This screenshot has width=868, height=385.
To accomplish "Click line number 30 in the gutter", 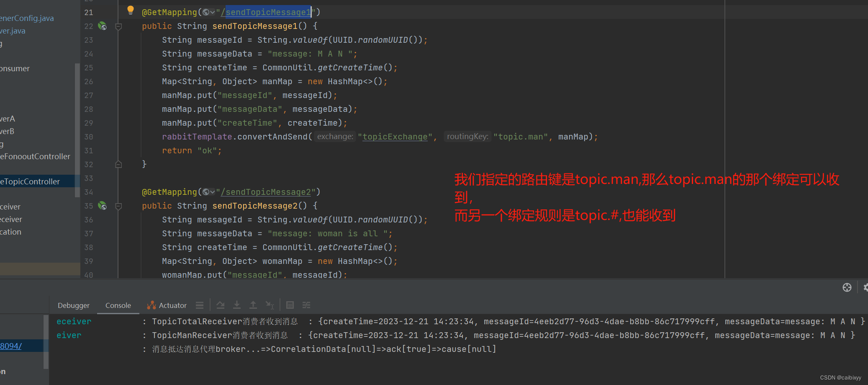I will [x=89, y=137].
